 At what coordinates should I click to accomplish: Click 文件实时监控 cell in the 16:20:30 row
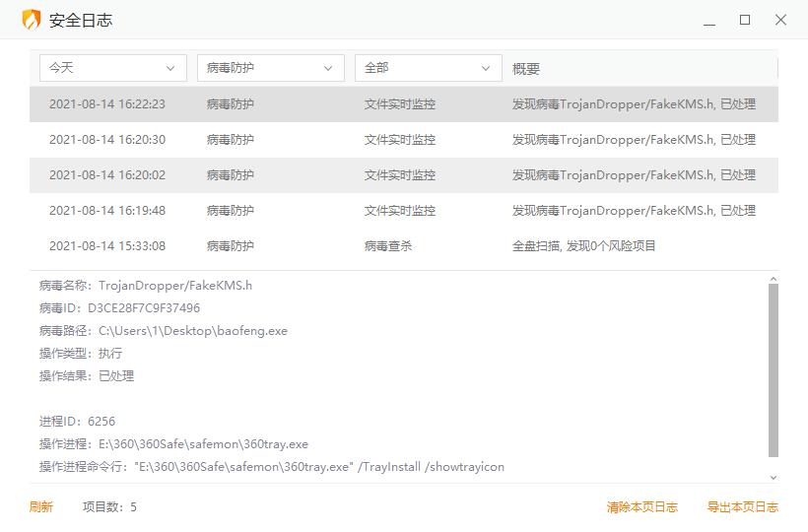coord(400,140)
